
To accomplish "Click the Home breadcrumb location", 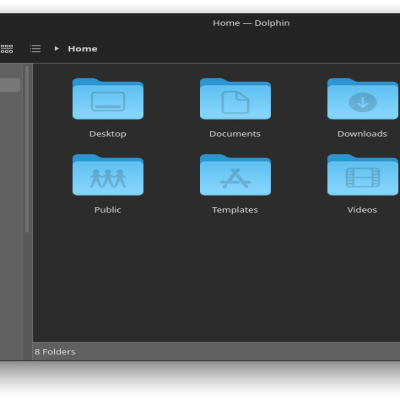I will click(x=83, y=49).
